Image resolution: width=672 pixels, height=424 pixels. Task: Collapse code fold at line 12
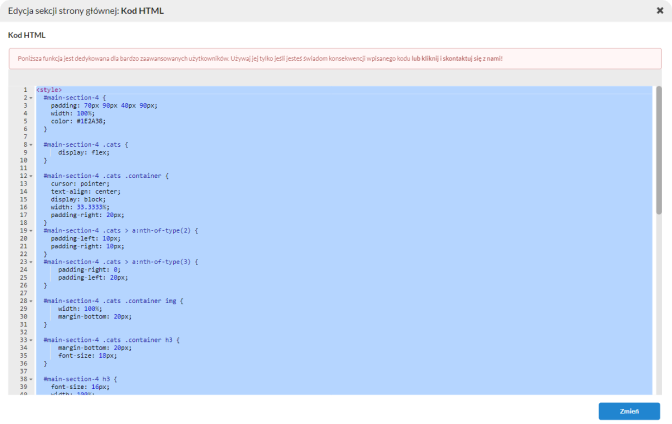tap(31, 176)
